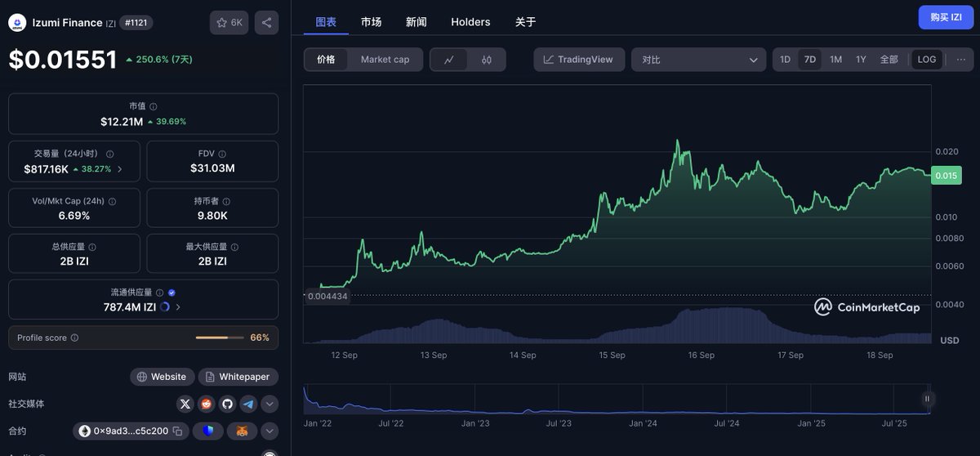Toggle LOG scale on the chart
980x456 pixels.
click(927, 60)
